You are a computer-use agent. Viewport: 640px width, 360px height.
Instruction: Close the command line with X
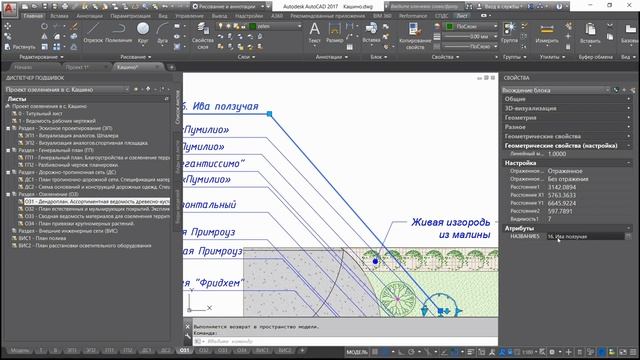click(x=187, y=327)
